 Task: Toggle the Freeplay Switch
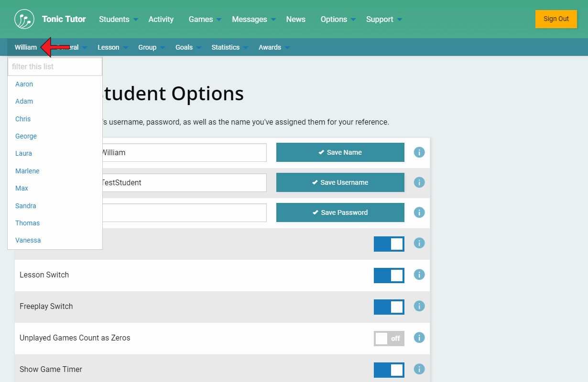pyautogui.click(x=389, y=307)
